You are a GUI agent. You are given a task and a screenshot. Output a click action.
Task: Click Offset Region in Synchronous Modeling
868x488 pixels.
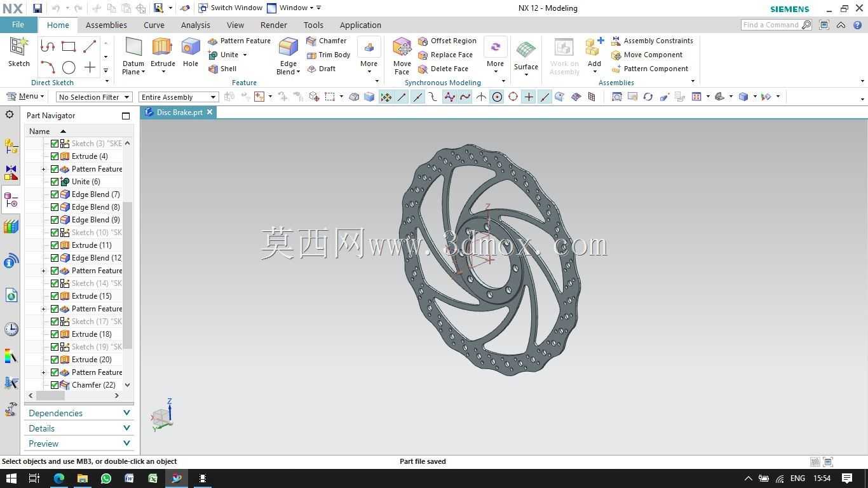point(447,41)
